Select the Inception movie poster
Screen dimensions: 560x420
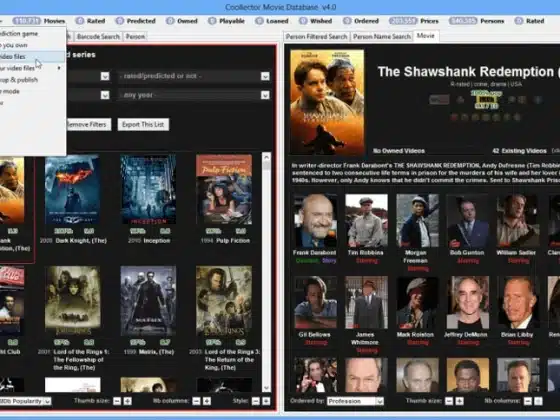tap(148, 189)
